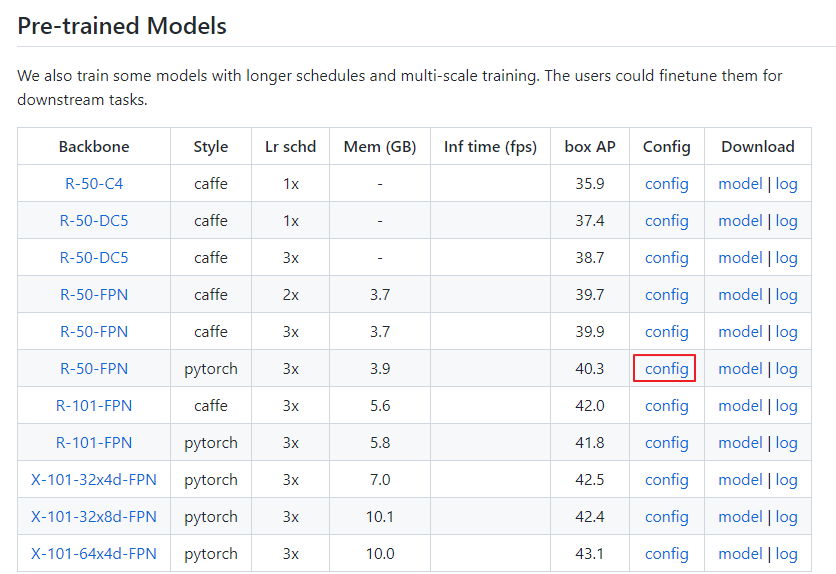Open the X-101-32x4d-FPN backbone link
The image size is (836, 574).
point(94,480)
